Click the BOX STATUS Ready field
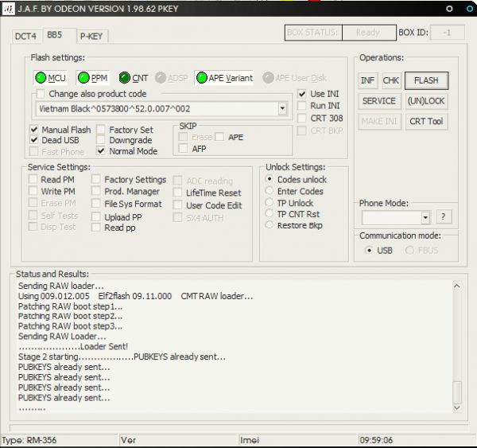This screenshot has width=477, height=448. 368,33
